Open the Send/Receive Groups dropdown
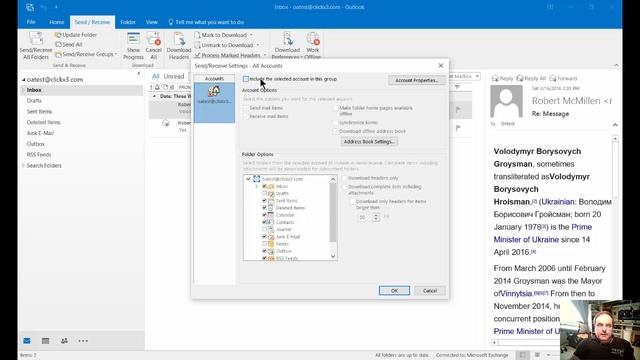This screenshot has height=360, width=640. (116, 54)
